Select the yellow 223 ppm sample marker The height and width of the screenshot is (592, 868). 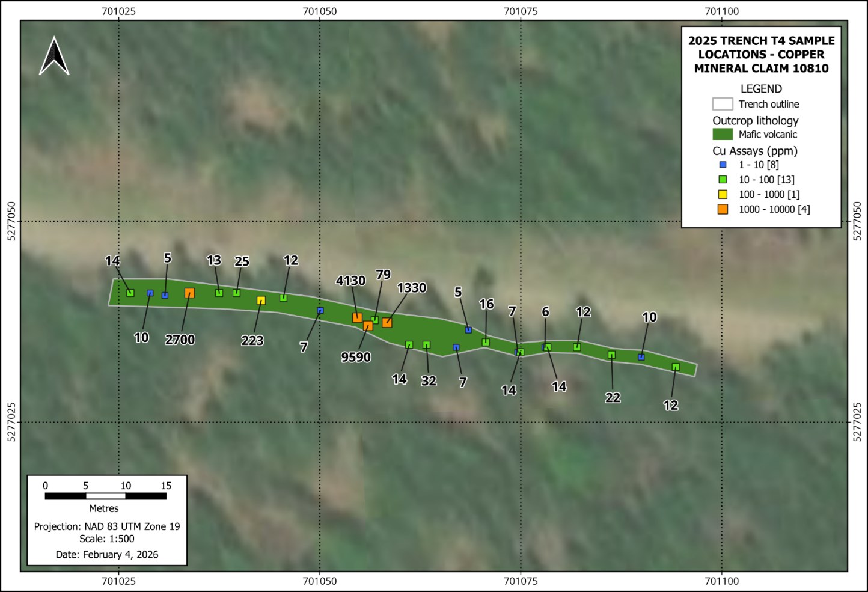click(x=261, y=301)
